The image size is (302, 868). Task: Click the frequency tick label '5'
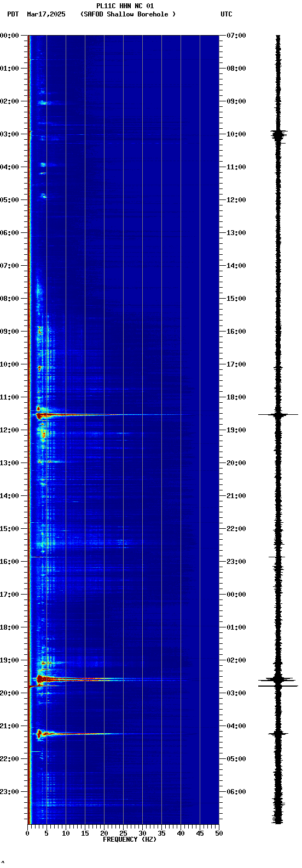point(47,833)
